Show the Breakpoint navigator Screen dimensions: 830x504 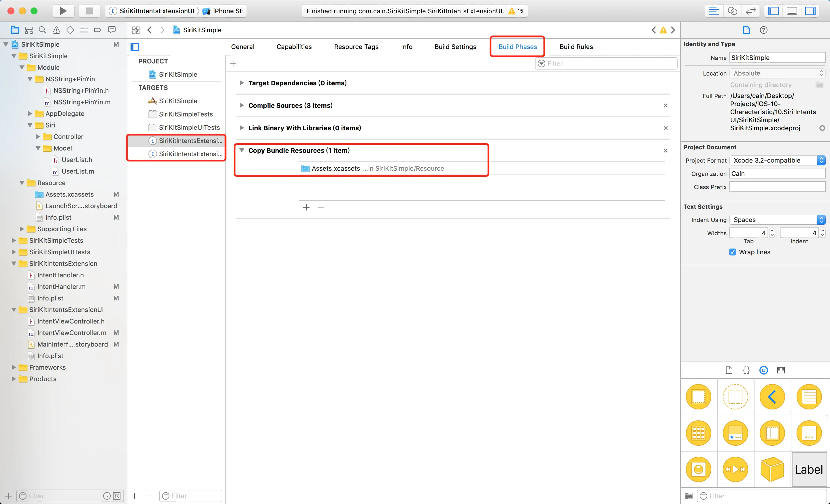(x=98, y=30)
